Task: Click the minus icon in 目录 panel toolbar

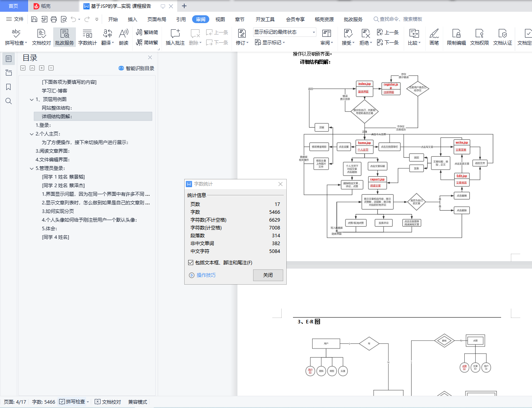Action: pyautogui.click(x=51, y=68)
